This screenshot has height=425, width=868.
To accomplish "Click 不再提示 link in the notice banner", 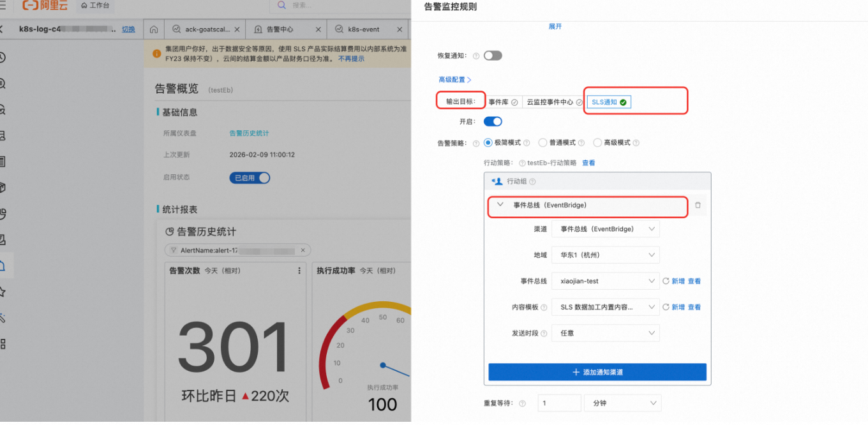I will 351,59.
